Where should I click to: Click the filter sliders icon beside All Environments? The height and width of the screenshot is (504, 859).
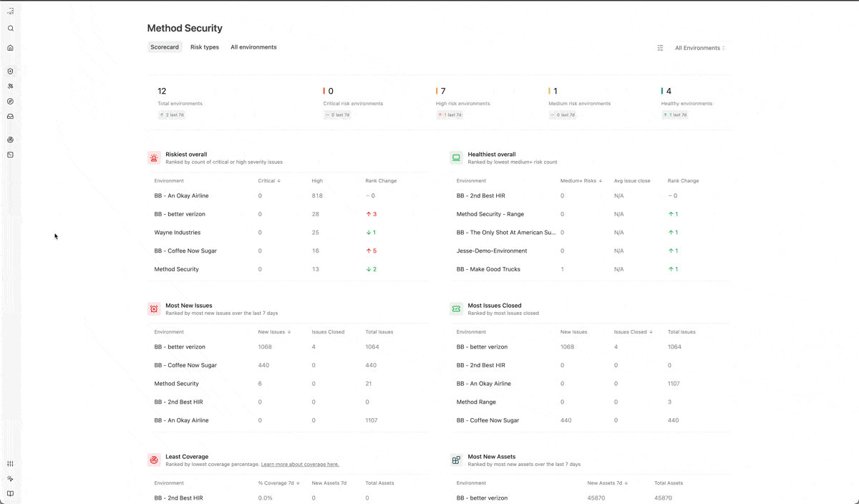(660, 48)
